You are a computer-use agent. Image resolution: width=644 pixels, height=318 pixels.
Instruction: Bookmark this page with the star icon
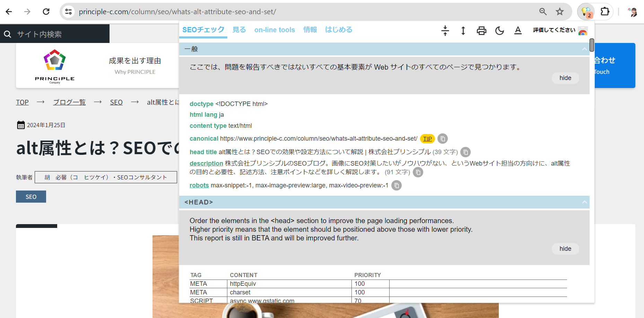pyautogui.click(x=560, y=12)
